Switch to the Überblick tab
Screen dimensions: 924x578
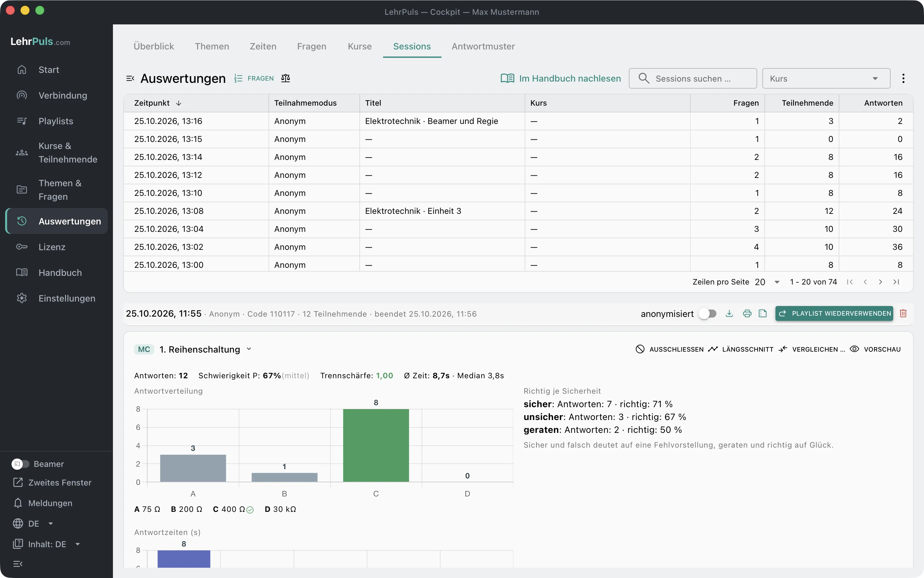(154, 46)
